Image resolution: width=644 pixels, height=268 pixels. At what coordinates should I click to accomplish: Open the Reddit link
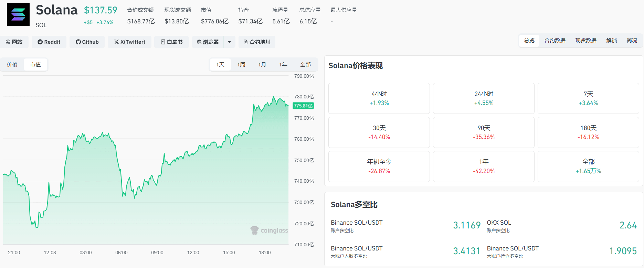tap(49, 42)
